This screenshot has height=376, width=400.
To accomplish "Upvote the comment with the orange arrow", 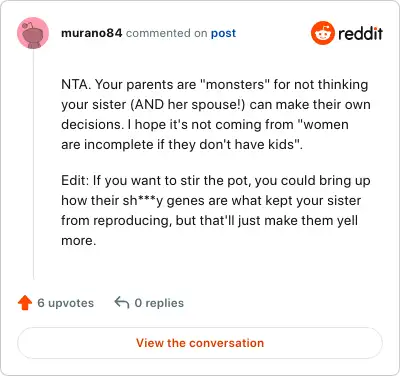I will [x=25, y=303].
